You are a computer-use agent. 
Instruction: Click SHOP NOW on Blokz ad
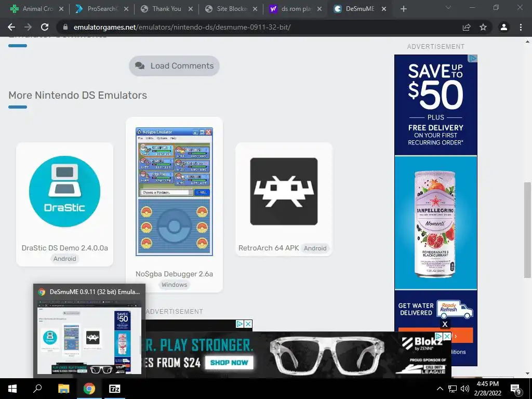point(229,362)
